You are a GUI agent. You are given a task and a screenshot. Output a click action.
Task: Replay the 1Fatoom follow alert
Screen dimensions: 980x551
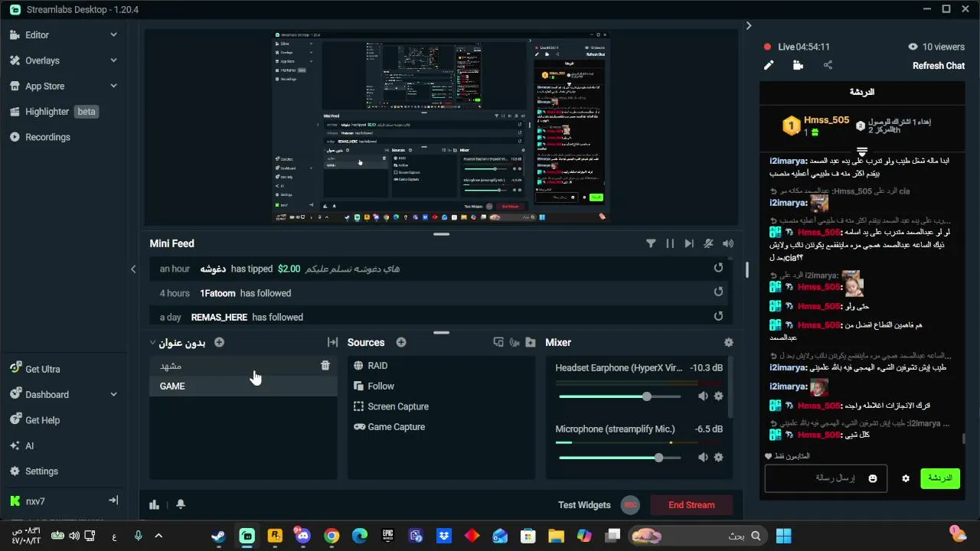718,292
